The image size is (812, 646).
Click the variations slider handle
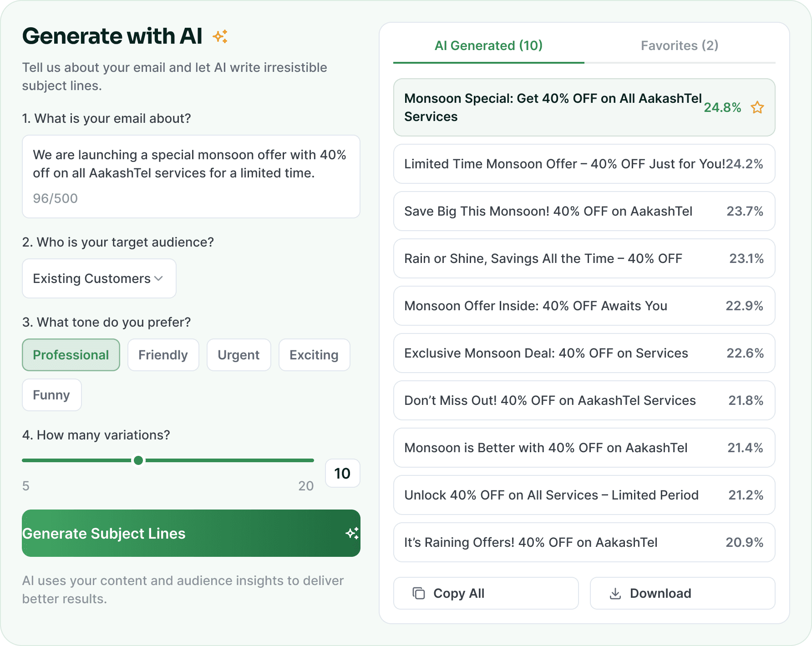click(x=138, y=460)
